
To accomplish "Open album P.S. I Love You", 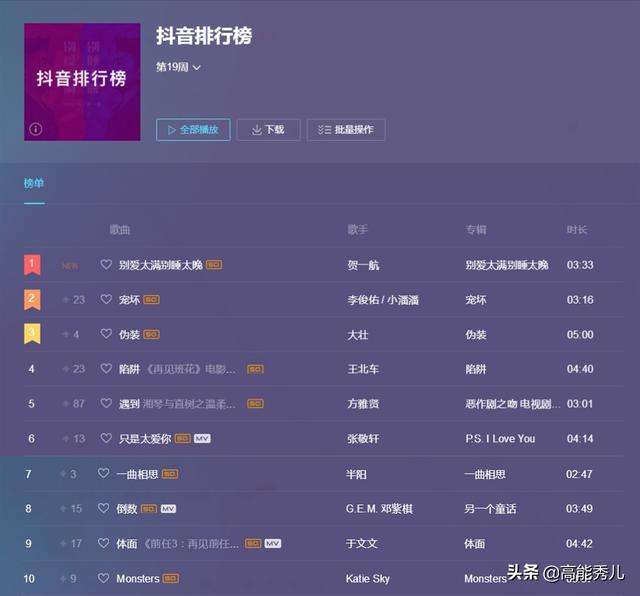I will pyautogui.click(x=500, y=439).
